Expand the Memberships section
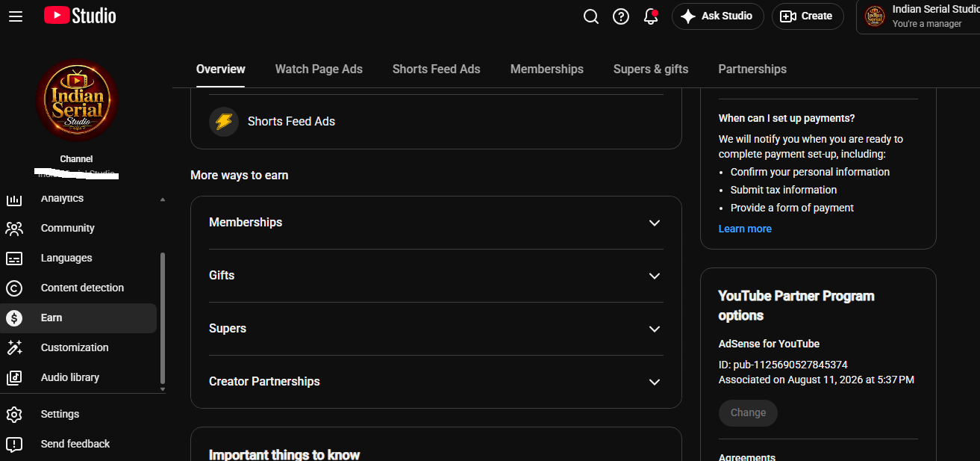980x461 pixels. tap(436, 223)
